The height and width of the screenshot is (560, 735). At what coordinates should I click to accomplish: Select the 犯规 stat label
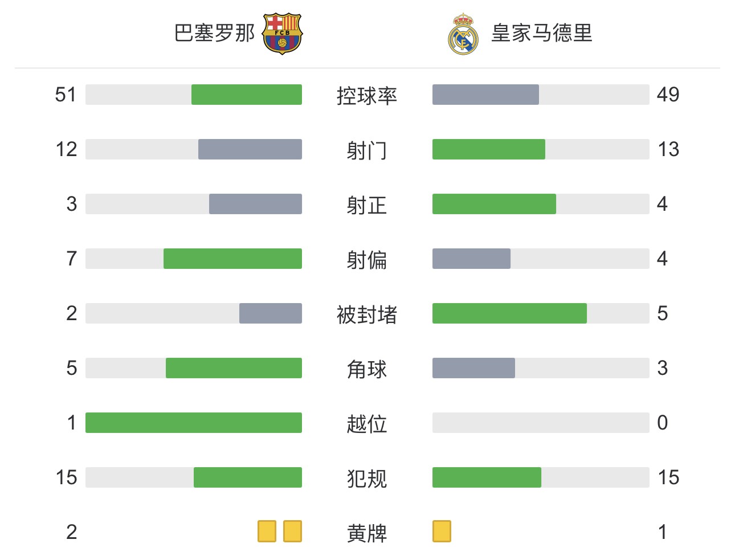[x=367, y=478]
